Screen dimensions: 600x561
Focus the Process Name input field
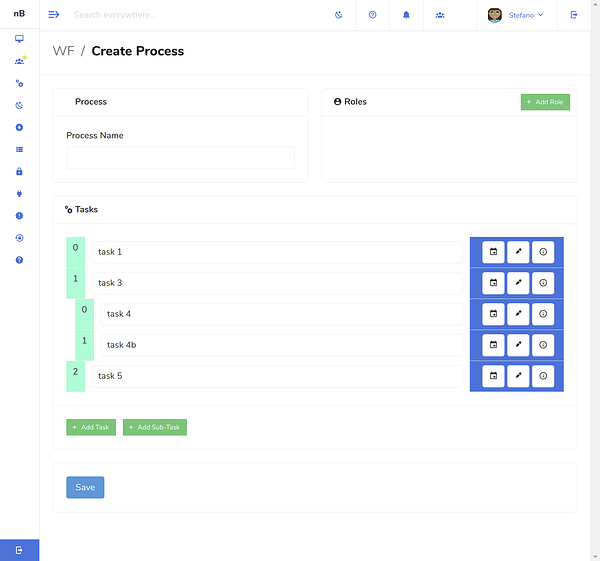click(180, 158)
